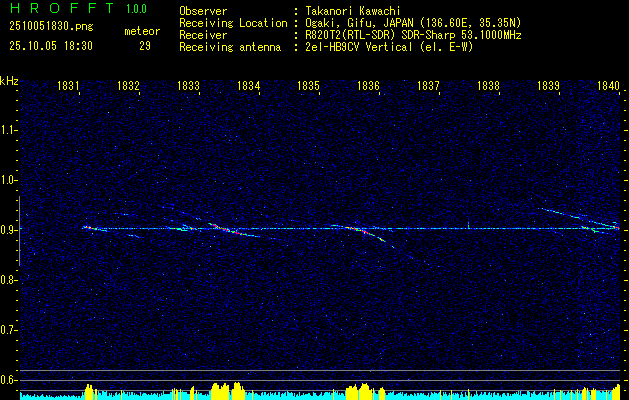629x400 pixels.
Task: Click time marker 1835
Action: click(308, 85)
